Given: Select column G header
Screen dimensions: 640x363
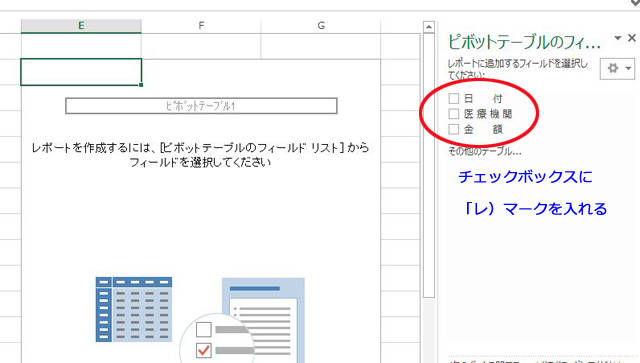Looking at the screenshot, I should tap(321, 26).
